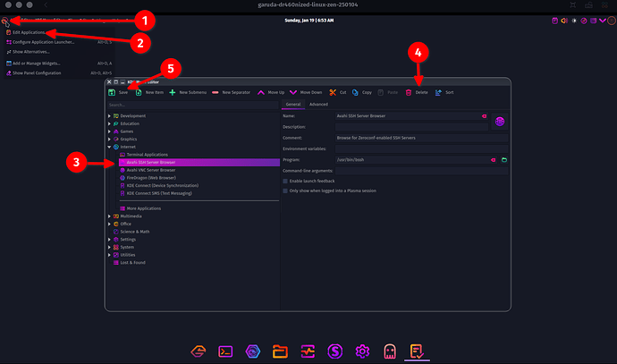Expand the Multimedia category
Image resolution: width=617 pixels, height=364 pixels.
pos(109,216)
